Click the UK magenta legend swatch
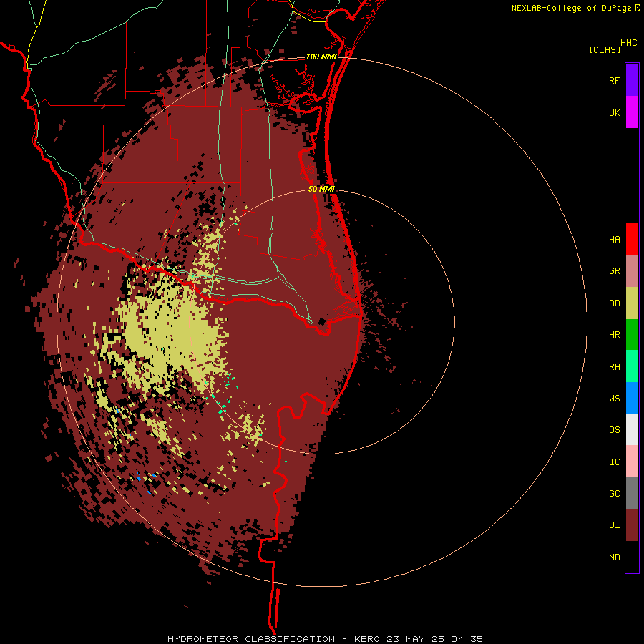This screenshot has width=644, height=644. pos(632,112)
